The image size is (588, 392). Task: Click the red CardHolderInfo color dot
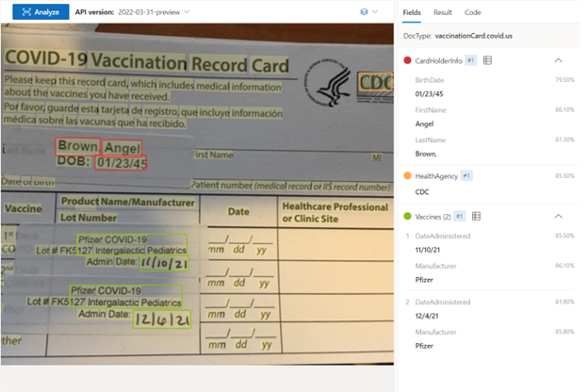tap(407, 60)
